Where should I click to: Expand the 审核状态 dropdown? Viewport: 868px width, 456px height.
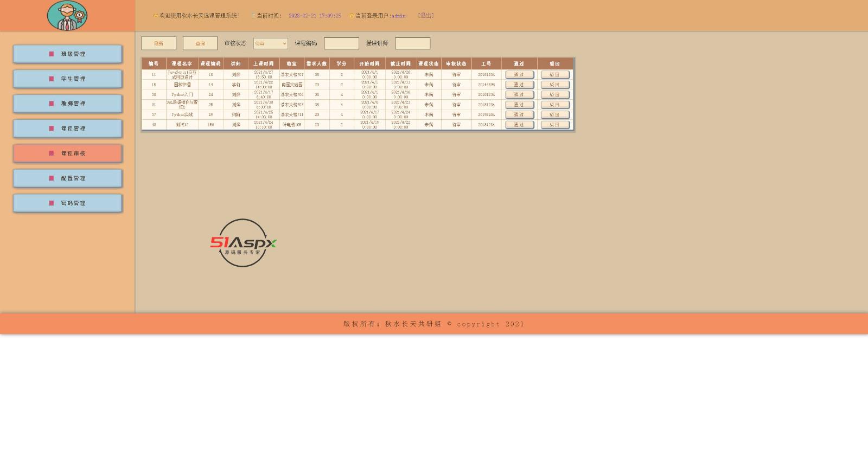coord(271,43)
